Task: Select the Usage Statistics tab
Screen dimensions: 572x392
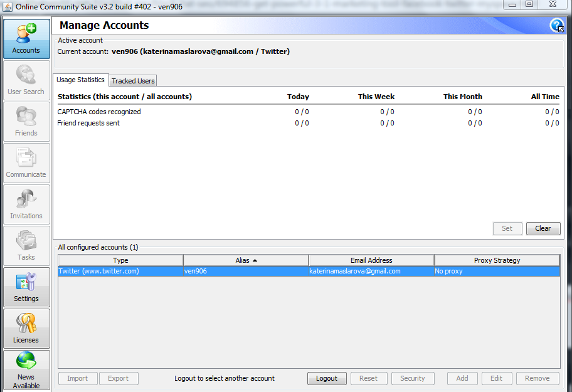Action: [81, 80]
